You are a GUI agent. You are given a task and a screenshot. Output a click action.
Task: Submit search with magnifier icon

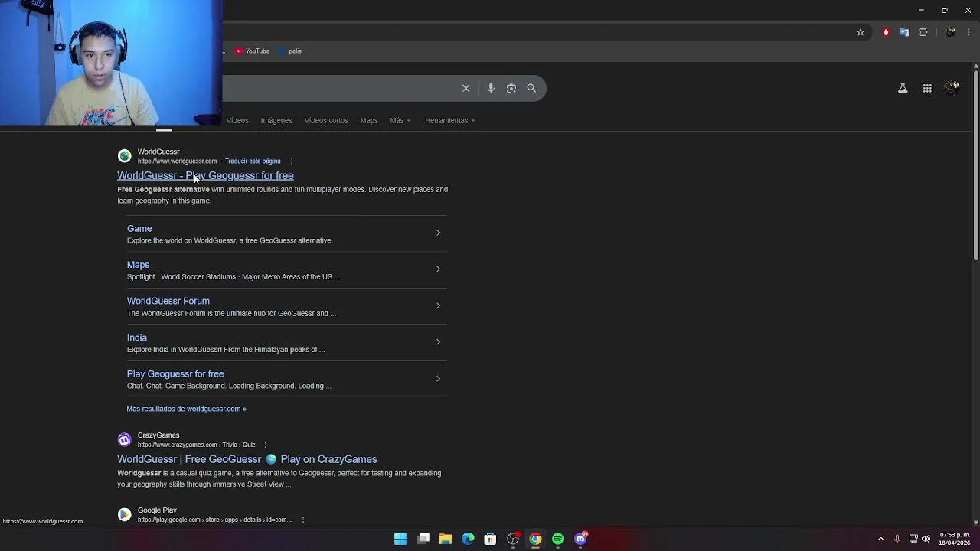tap(531, 88)
